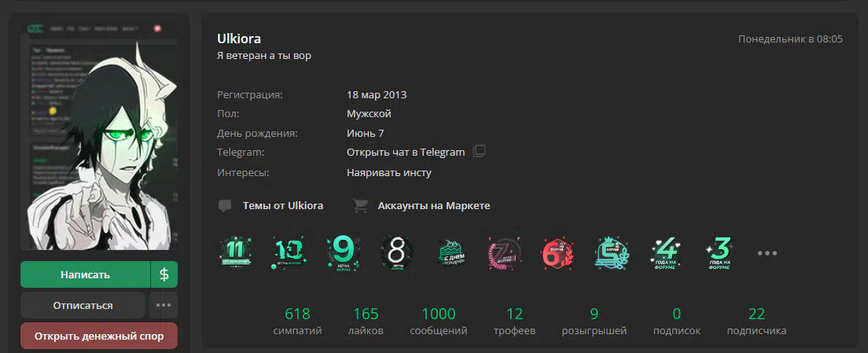Open the Открыть чат в Telegram link
Image resolution: width=868 pixels, height=353 pixels.
(406, 153)
